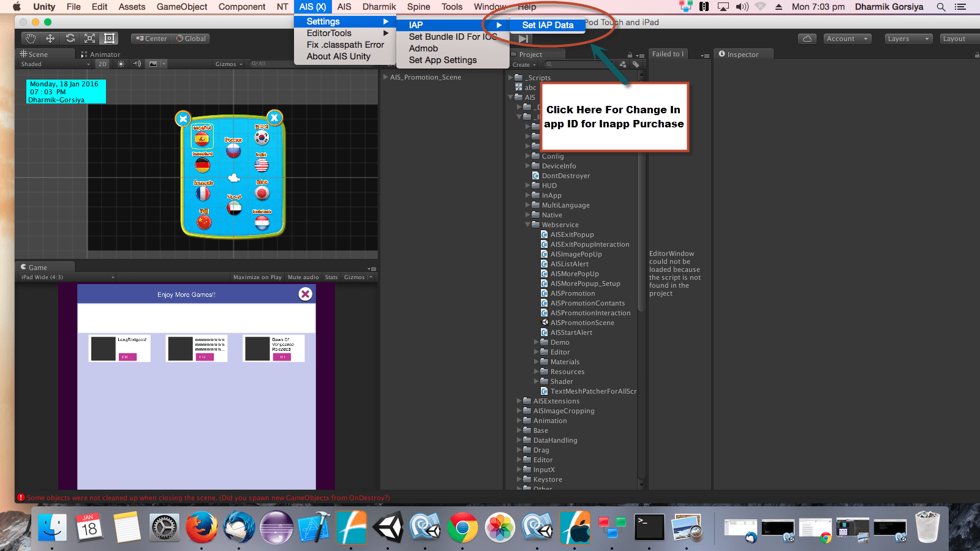Click Set IAP Data menu item
980x551 pixels.
click(548, 25)
